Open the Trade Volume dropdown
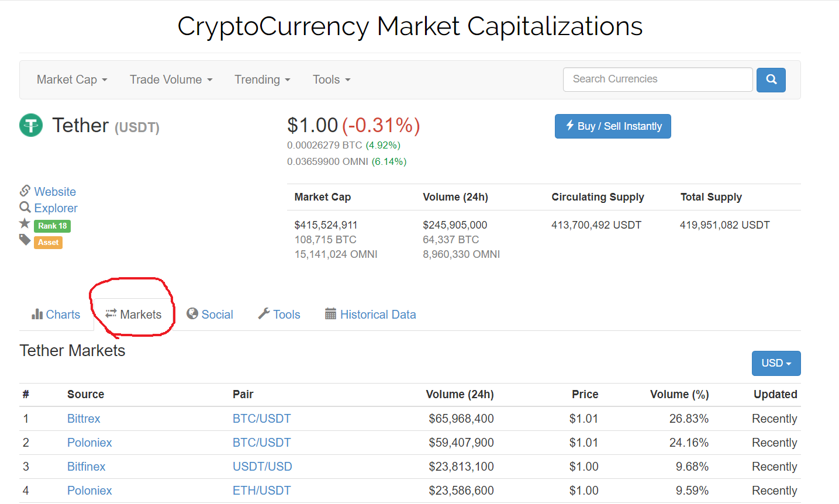This screenshot has height=504, width=839. pos(171,80)
